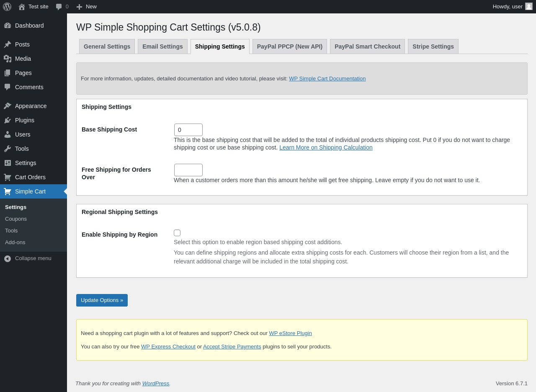Open Posts pin icon in sidebar
536x392 pixels.
click(x=8, y=44)
